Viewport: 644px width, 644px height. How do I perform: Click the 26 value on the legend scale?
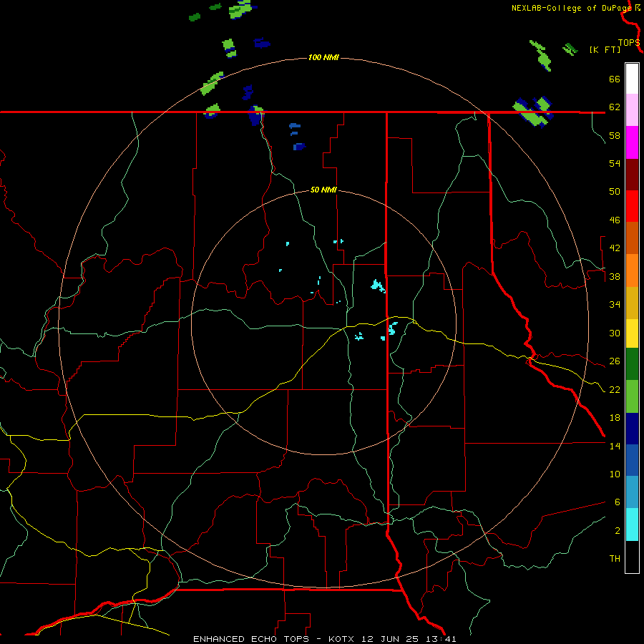615,361
